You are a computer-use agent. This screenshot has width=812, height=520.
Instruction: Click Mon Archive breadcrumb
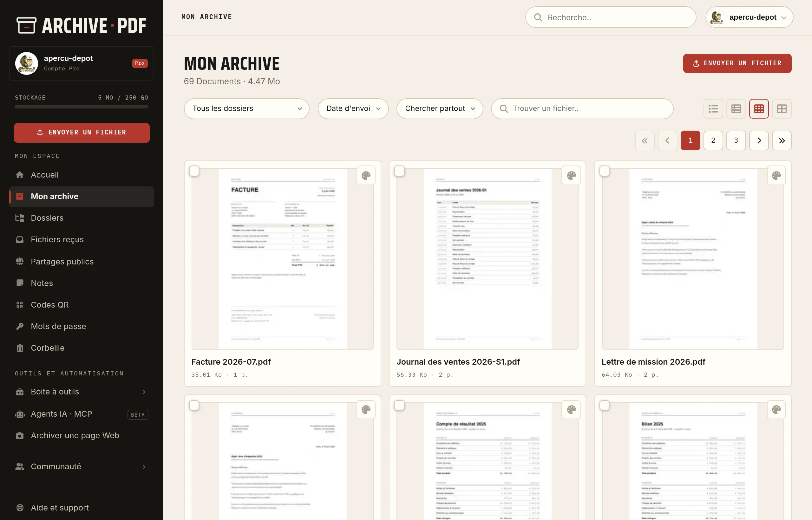(x=207, y=17)
